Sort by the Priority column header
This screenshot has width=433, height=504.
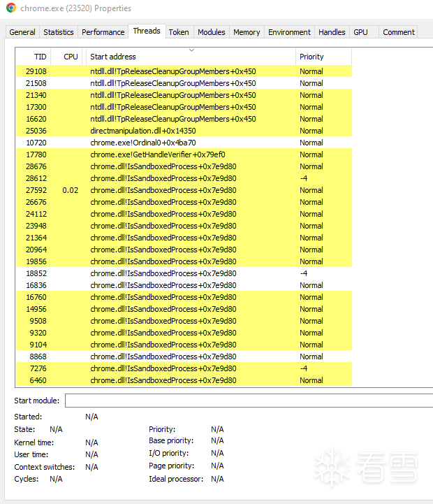pos(324,57)
